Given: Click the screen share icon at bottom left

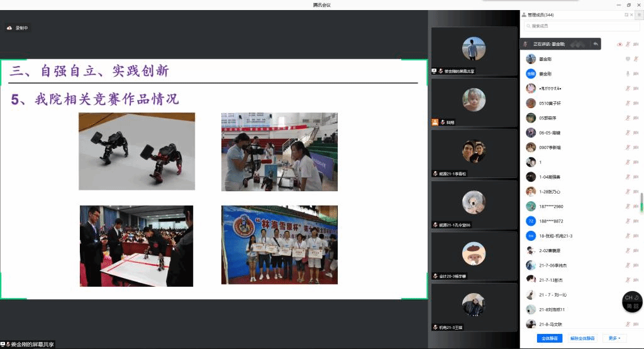Looking at the screenshot, I should pyautogui.click(x=3, y=345).
